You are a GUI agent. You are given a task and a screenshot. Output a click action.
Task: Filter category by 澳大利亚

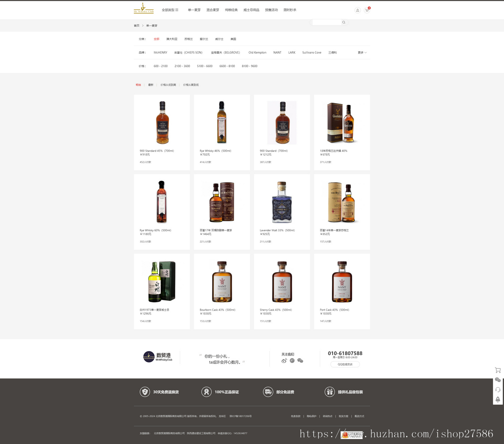coord(172,39)
